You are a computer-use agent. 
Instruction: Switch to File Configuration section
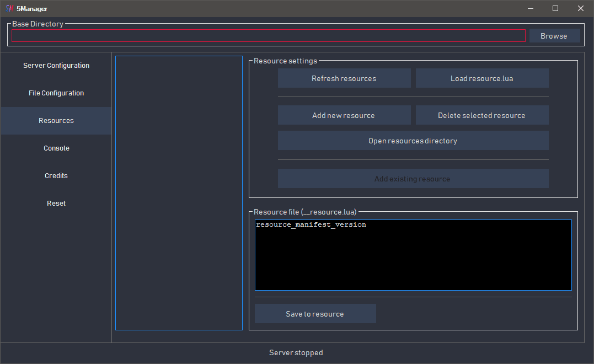point(56,93)
